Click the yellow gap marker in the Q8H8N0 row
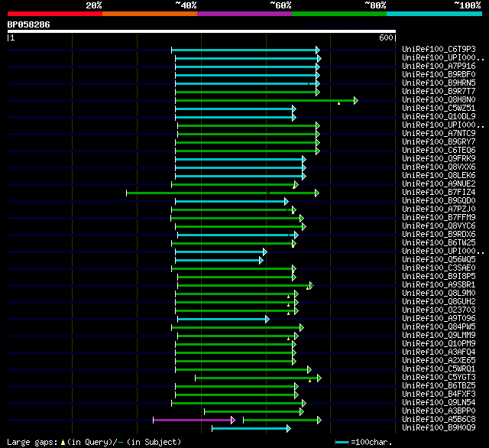This screenshot has height=448, width=489. (338, 103)
